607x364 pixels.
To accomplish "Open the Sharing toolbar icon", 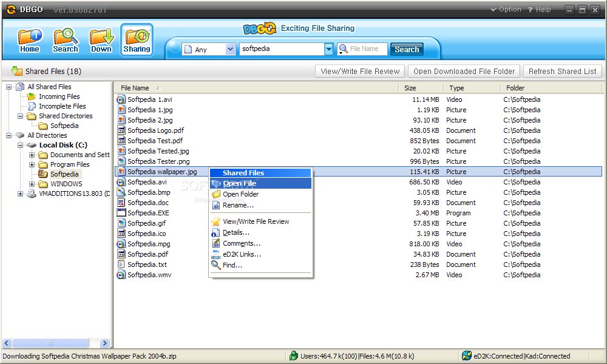I will (x=137, y=40).
